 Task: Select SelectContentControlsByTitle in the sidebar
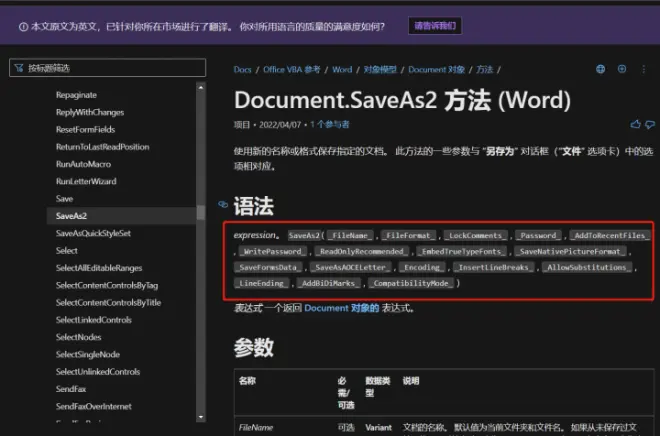pos(109,302)
